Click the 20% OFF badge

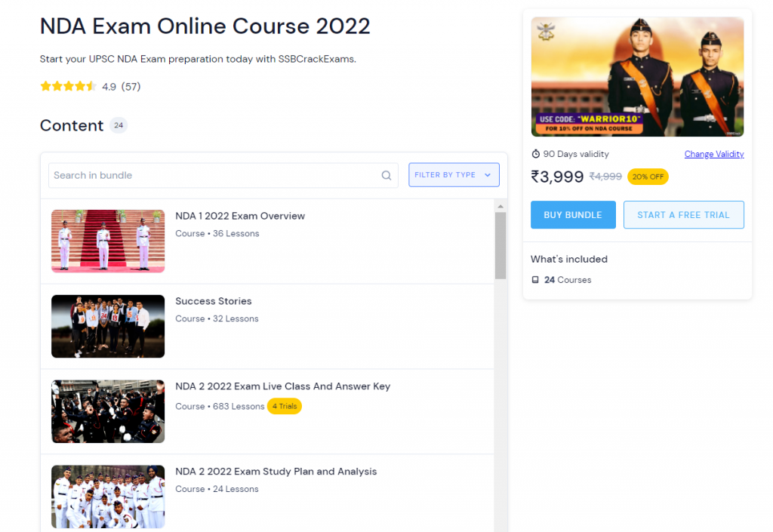click(648, 177)
